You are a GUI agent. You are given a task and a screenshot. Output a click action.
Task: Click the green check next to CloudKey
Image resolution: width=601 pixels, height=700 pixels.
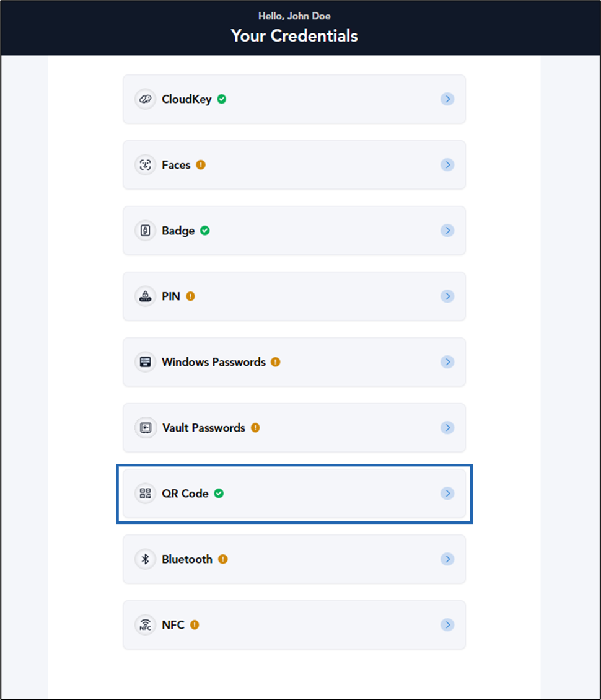click(x=222, y=99)
